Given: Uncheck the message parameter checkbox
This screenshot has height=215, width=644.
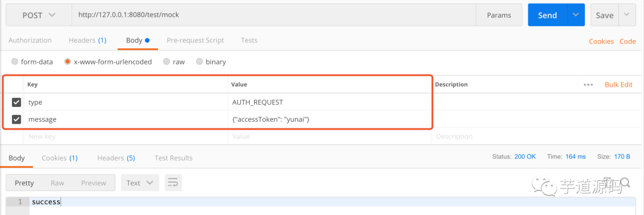Looking at the screenshot, I should pyautogui.click(x=17, y=119).
